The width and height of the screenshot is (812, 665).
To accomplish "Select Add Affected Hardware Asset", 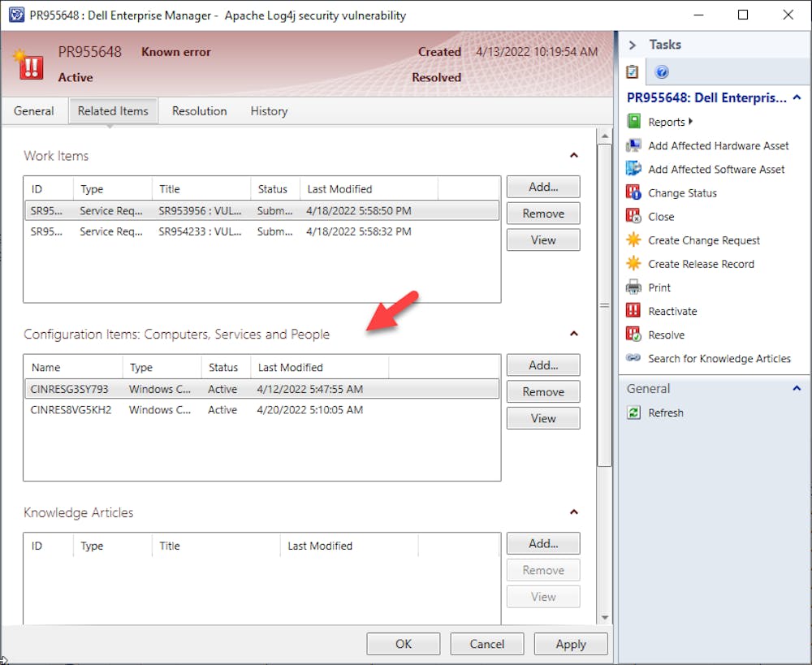I will tap(719, 146).
